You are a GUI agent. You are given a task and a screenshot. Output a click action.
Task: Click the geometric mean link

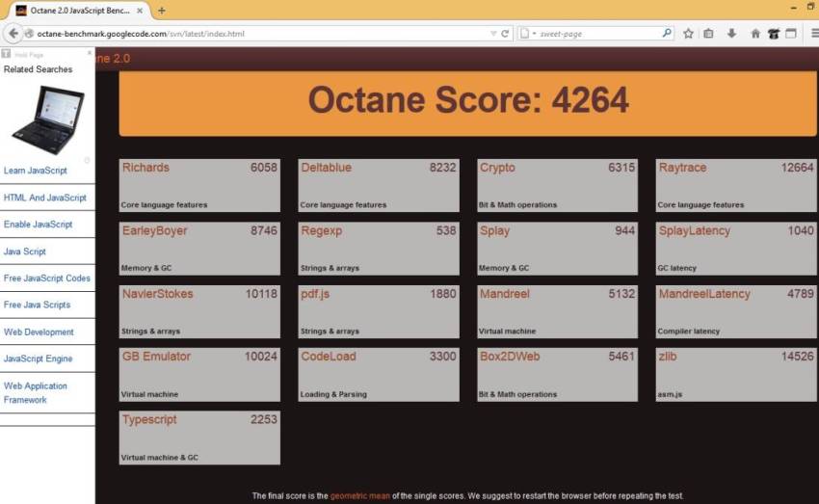tap(360, 495)
